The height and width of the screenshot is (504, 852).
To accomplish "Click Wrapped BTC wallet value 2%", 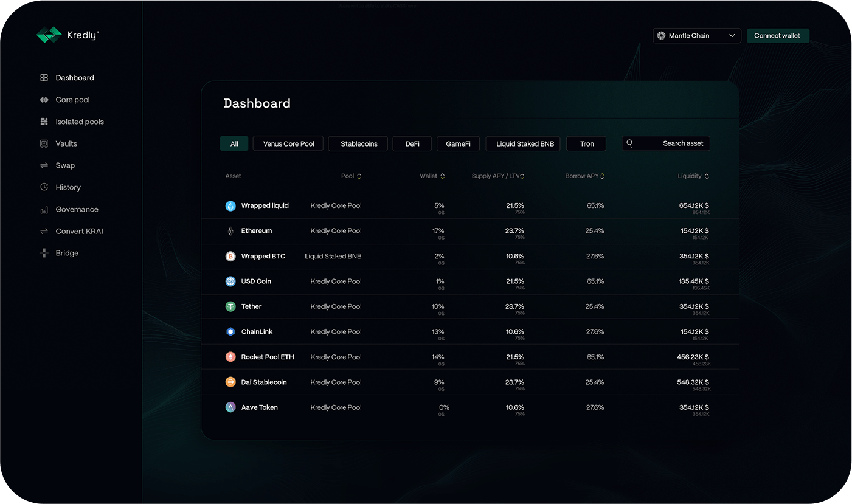I will [440, 257].
